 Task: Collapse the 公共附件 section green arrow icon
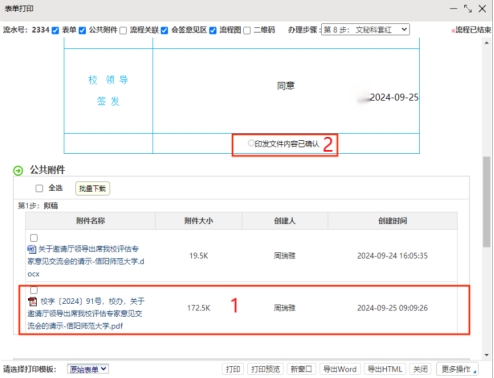click(18, 171)
